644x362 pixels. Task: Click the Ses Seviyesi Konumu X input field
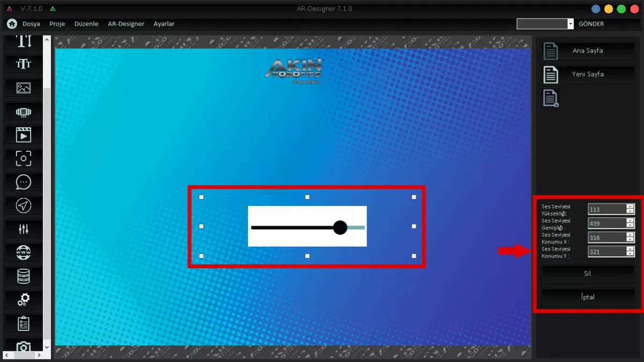pos(606,238)
